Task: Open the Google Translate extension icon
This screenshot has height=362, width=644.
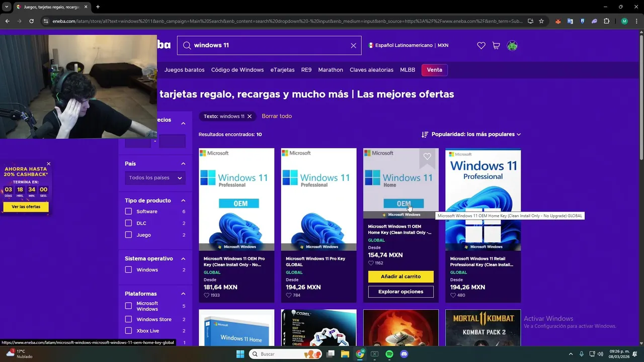Action: 570,21
